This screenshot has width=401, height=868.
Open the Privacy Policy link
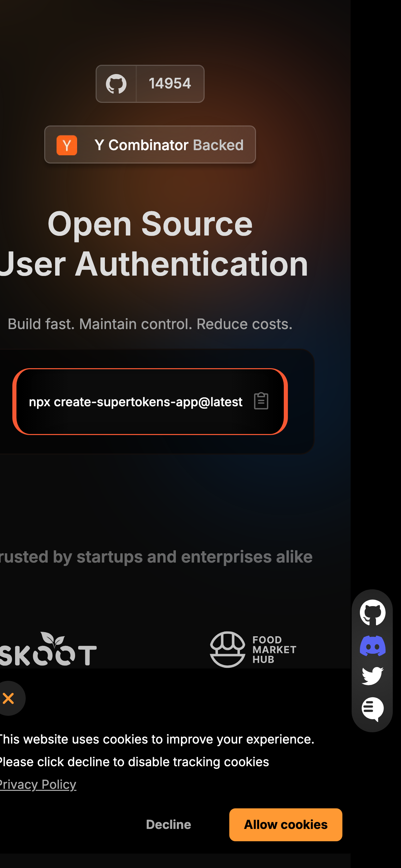[38, 784]
